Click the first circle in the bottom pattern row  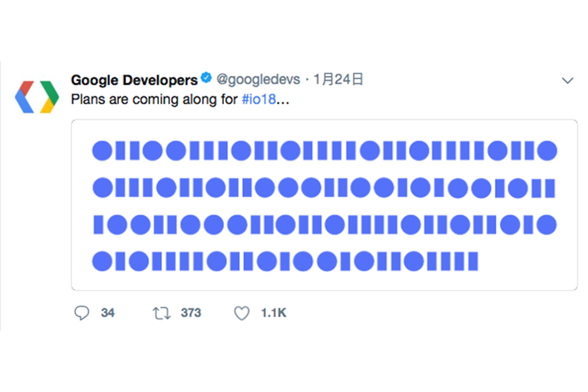[101, 260]
